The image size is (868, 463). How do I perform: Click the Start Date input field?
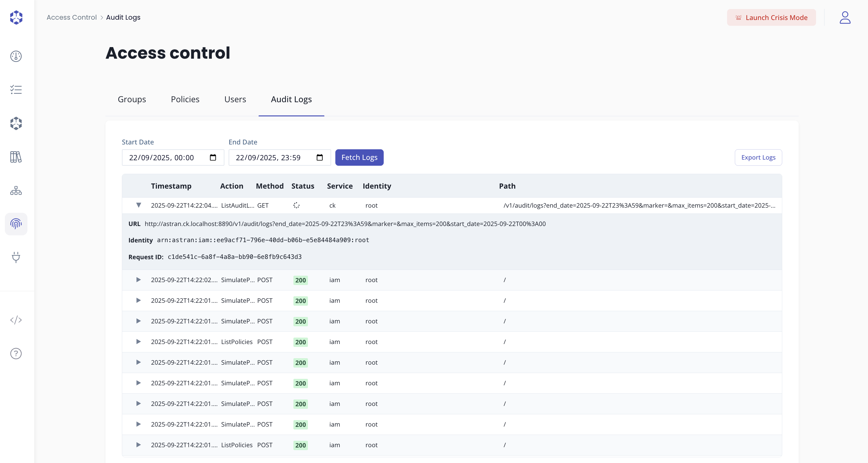(x=165, y=157)
